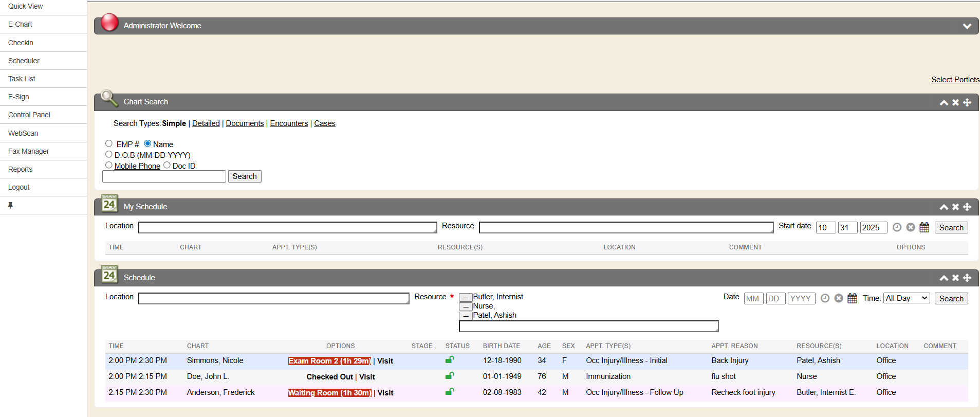The image size is (980, 417).
Task: Click green unlock status icon for Simmons, Nicole
Action: pos(450,360)
